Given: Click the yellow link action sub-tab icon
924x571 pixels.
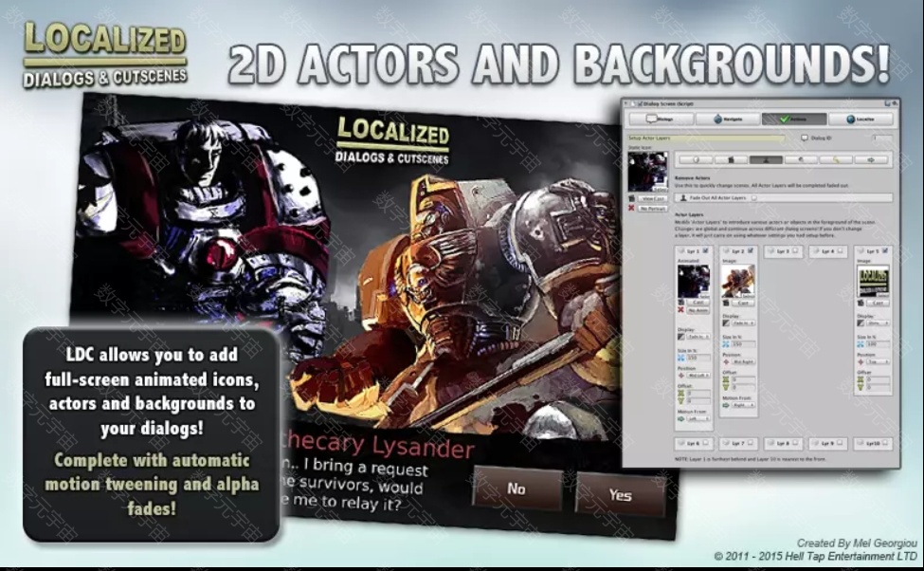Looking at the screenshot, I should pos(836,160).
